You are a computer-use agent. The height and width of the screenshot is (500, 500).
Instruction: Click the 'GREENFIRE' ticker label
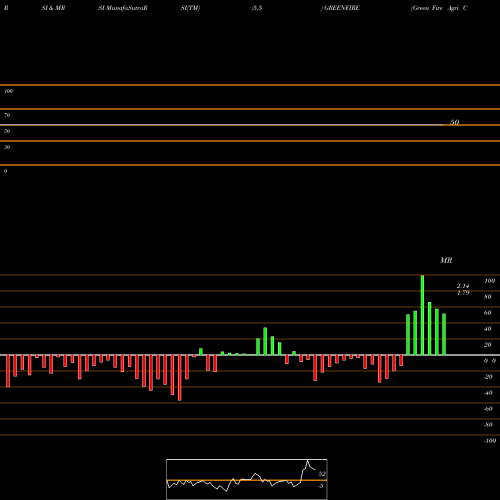342,8
